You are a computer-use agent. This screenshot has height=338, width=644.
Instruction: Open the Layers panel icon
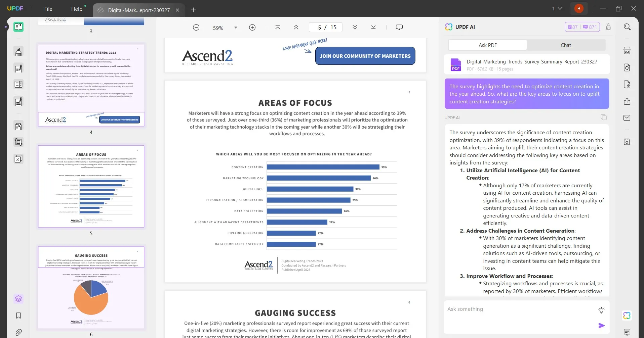[18, 299]
